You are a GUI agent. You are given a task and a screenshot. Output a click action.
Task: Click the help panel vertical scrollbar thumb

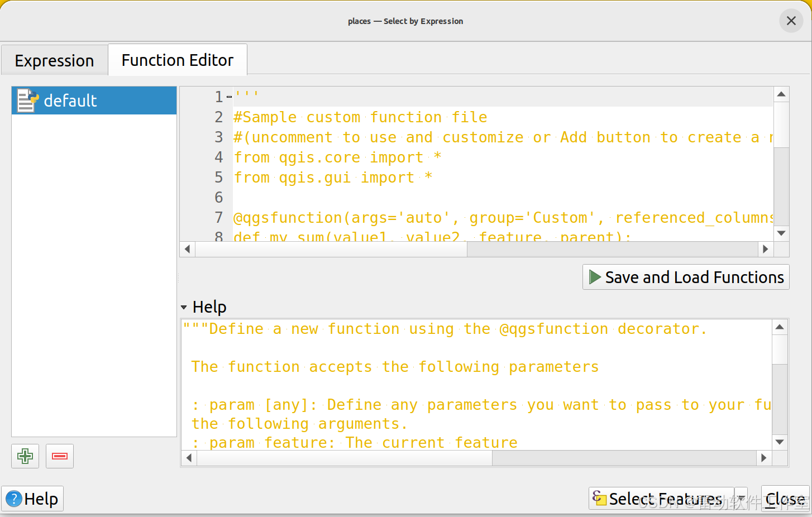(x=780, y=349)
